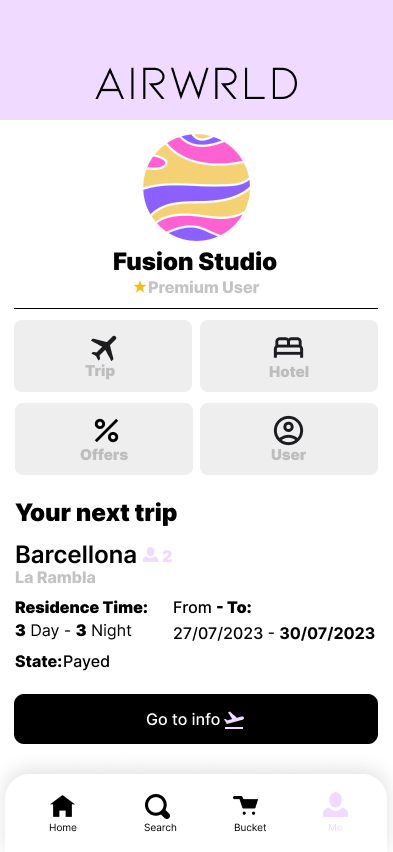This screenshot has height=852, width=393.
Task: Open Bucket shopping cart icon
Action: click(246, 806)
